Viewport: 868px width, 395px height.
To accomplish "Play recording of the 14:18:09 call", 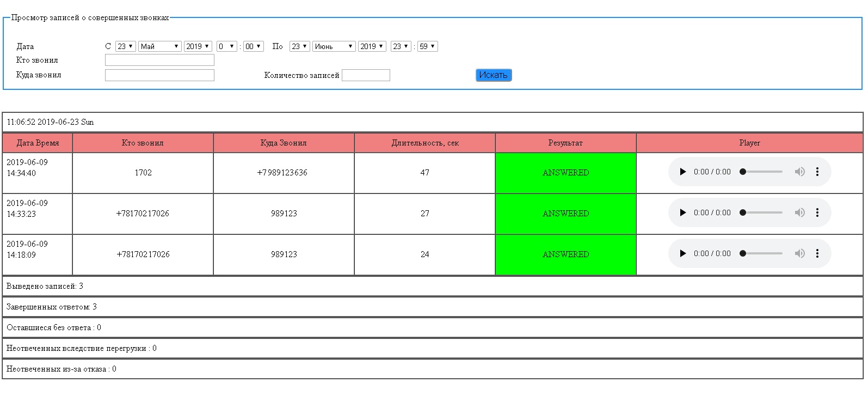I will tap(682, 254).
